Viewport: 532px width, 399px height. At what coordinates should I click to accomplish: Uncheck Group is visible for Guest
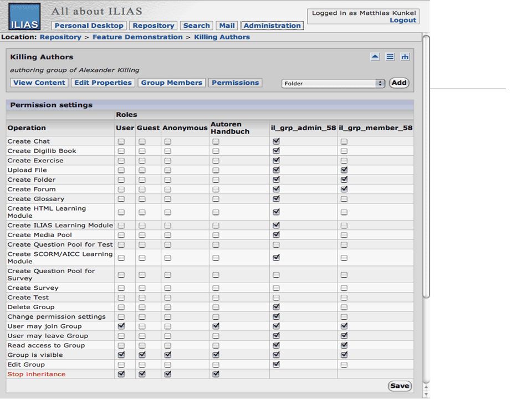[142, 355]
